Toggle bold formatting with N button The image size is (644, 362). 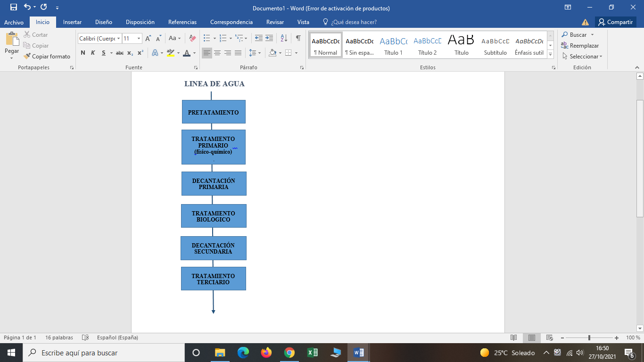point(83,53)
